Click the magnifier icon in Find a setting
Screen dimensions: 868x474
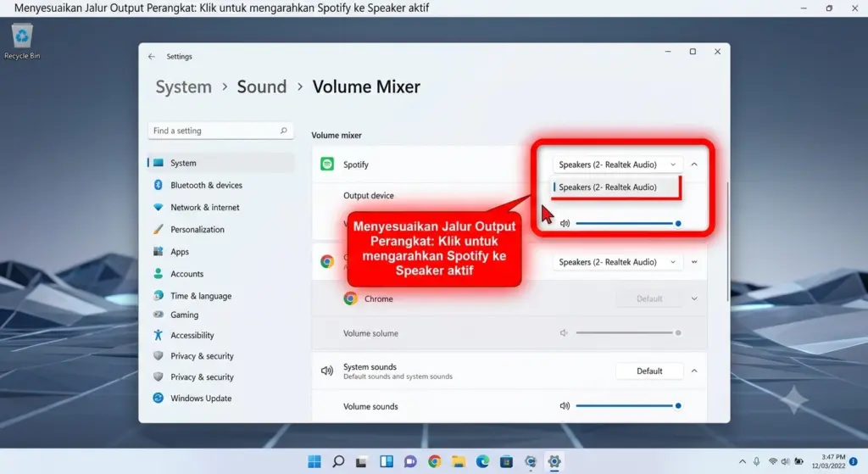pyautogui.click(x=283, y=131)
